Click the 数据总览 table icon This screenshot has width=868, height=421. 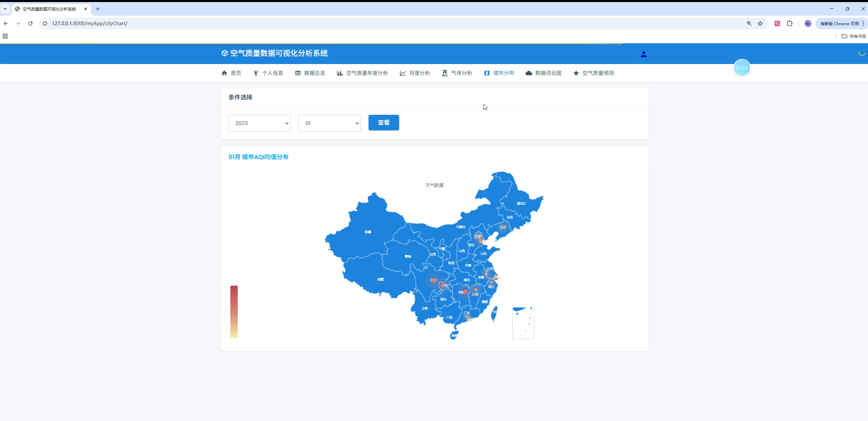(x=298, y=73)
